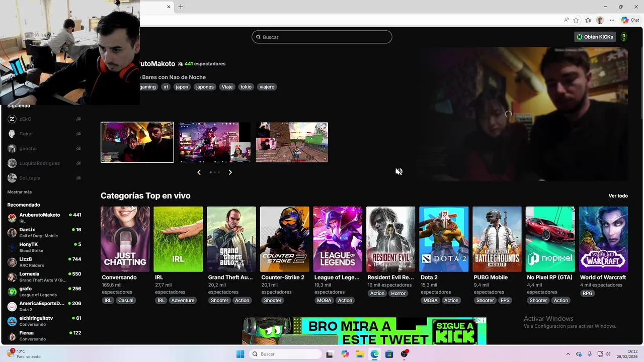Screen dimensions: 644x362
Task: Click Casual tag under Conversando
Action: [126, 300]
